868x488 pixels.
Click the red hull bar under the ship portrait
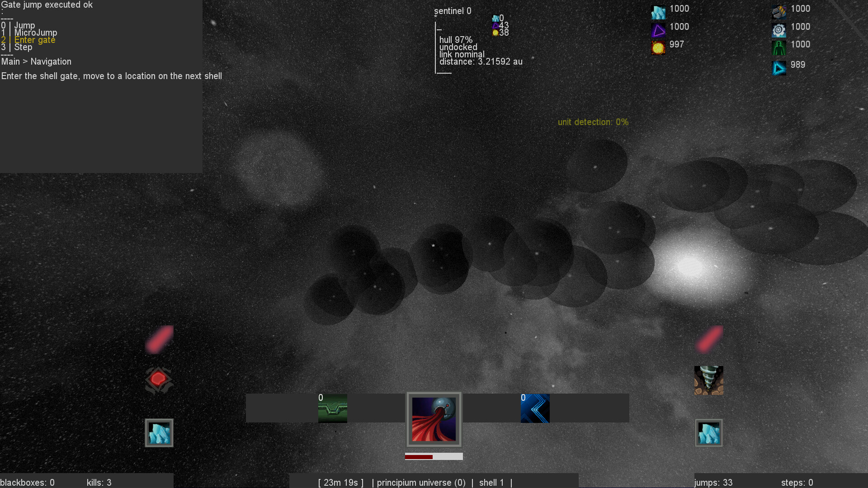434,456
